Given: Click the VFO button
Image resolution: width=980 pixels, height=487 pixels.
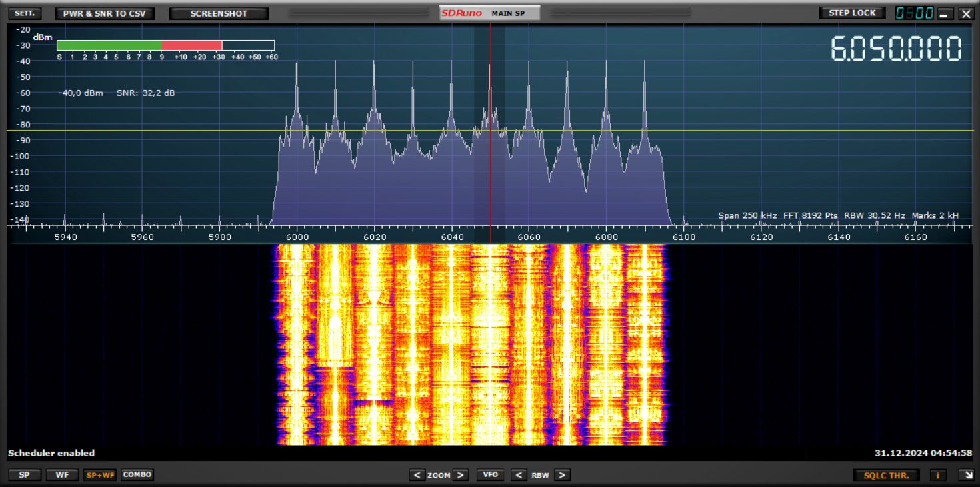Looking at the screenshot, I should [490, 475].
